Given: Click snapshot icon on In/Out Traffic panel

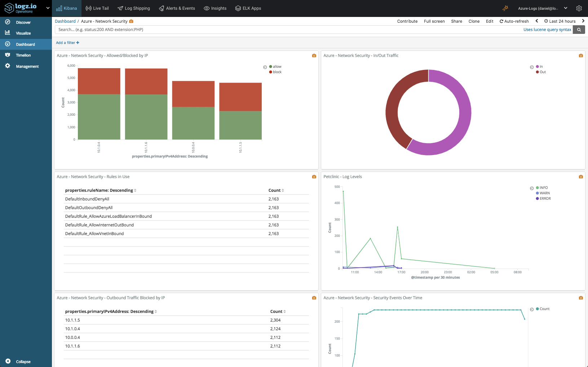Looking at the screenshot, I should pos(581,56).
